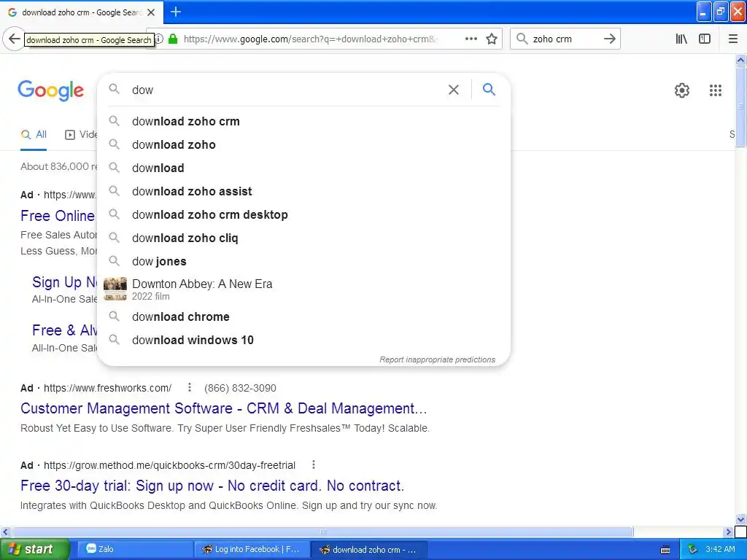Open Customer Management Software Freshworks ad
Screen dimensions: 747x560
click(x=223, y=408)
